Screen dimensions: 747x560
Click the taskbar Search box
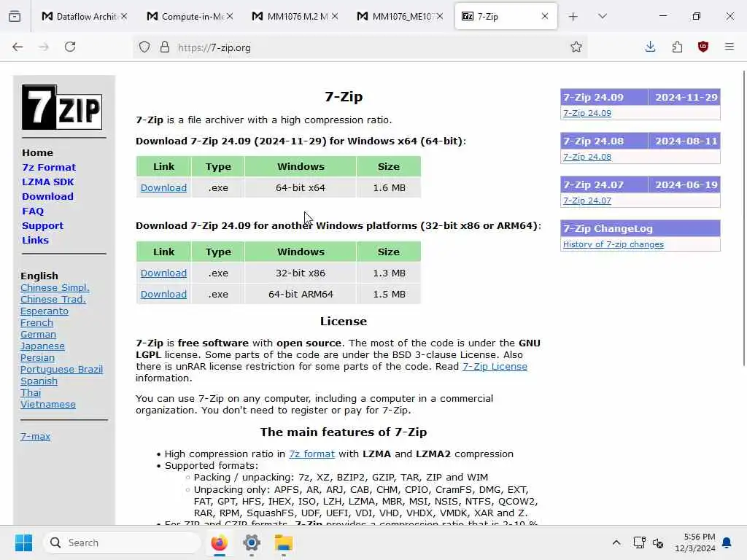point(122,542)
